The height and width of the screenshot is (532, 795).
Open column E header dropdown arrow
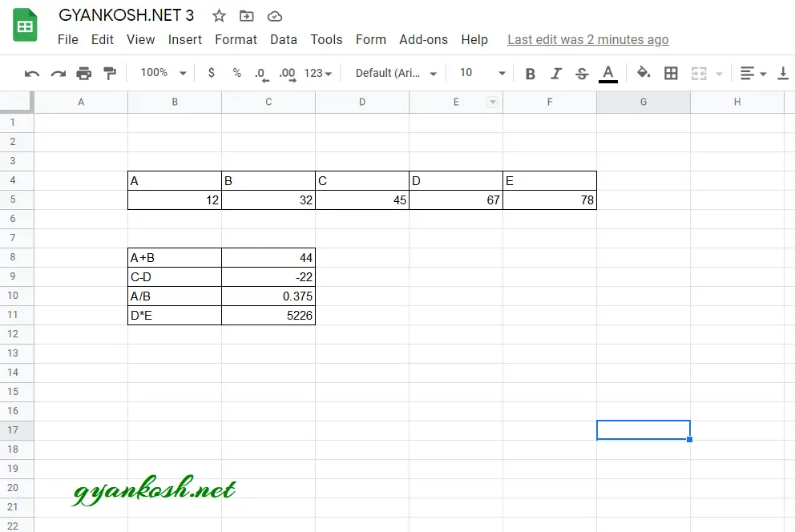492,102
